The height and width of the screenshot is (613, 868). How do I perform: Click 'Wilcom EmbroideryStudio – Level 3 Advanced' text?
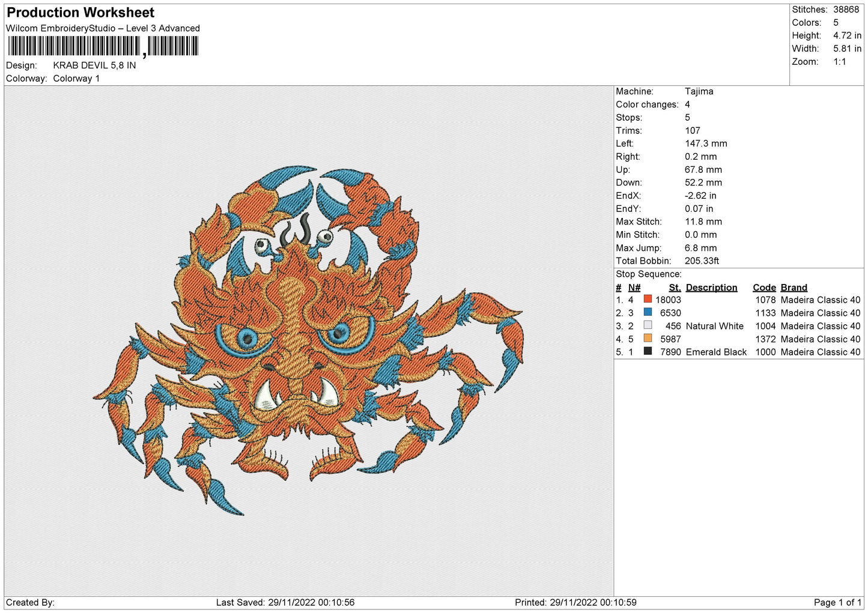[x=103, y=28]
